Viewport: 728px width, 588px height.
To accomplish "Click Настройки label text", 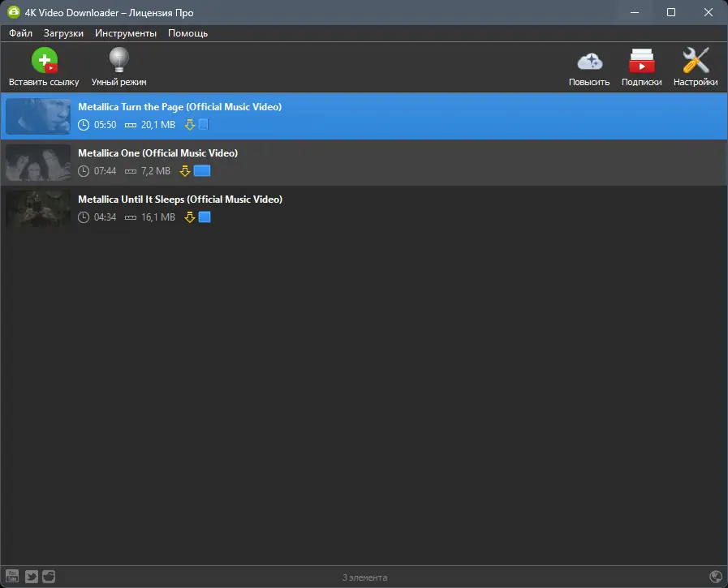I will tap(696, 82).
